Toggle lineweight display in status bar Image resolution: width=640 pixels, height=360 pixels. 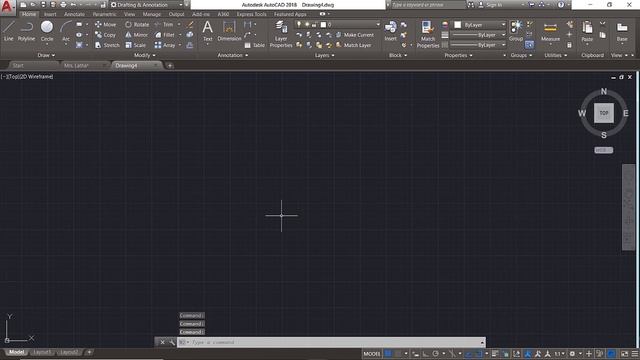coord(495,354)
